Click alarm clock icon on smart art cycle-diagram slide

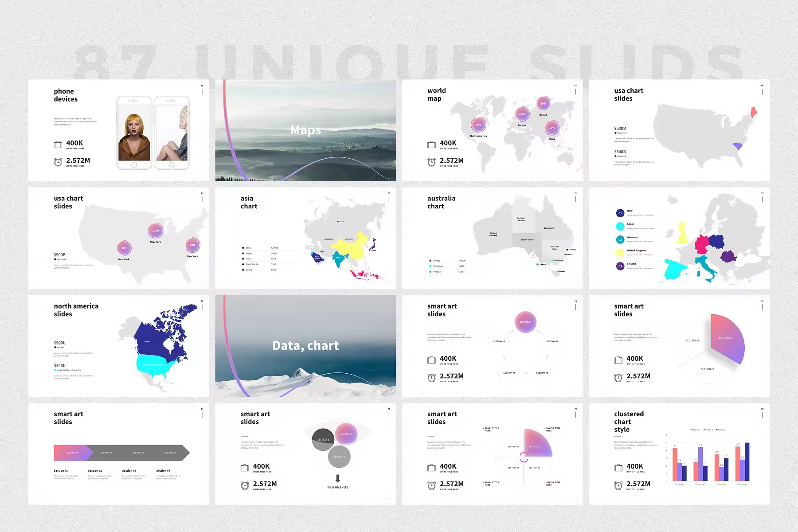(432, 378)
